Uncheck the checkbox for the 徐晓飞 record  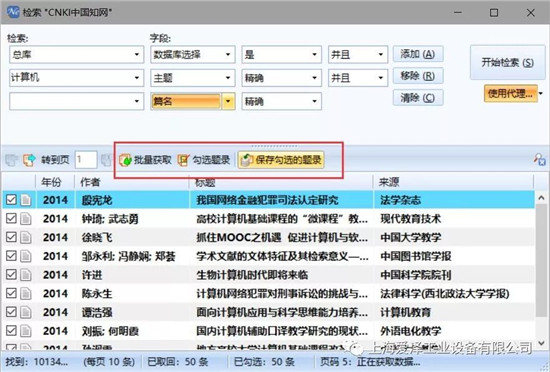[x=11, y=237]
